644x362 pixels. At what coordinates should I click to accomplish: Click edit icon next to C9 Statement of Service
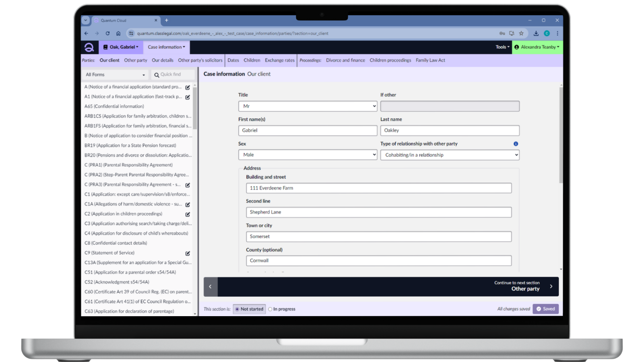click(x=188, y=253)
